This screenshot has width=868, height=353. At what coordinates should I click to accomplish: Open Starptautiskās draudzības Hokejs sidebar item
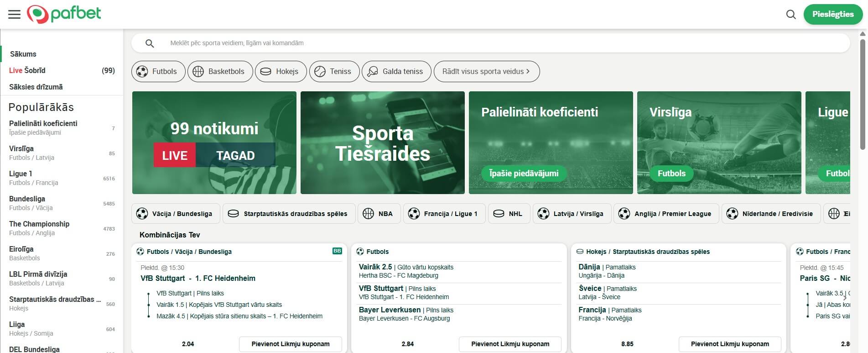click(62, 304)
